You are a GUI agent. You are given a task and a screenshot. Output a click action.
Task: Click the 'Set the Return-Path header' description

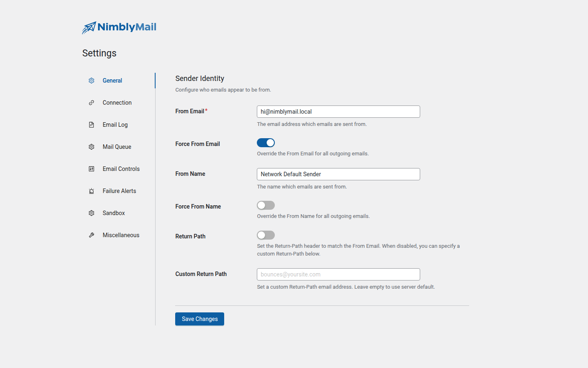359,250
